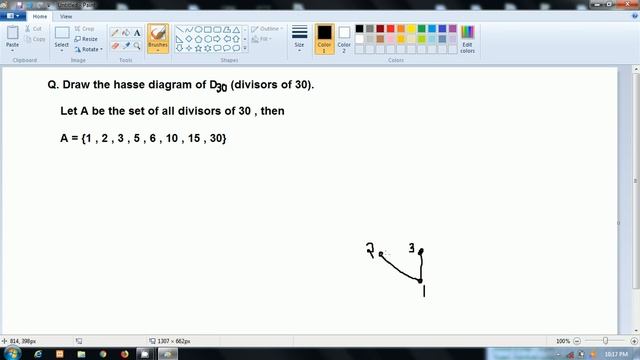This screenshot has width=640, height=360.
Task: Switch to the View tab
Action: (x=66, y=16)
